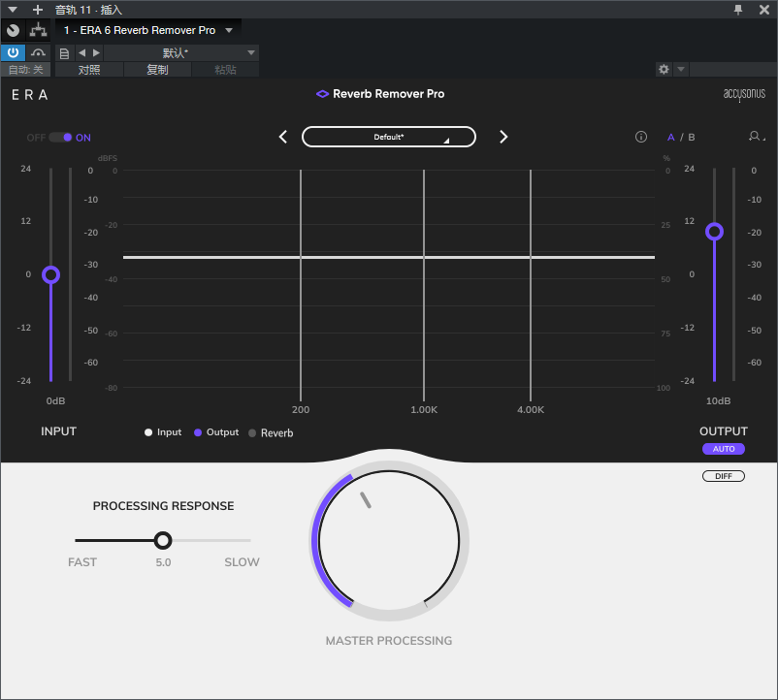Select previous ERA preset chevron
This screenshot has width=778, height=700.
click(283, 137)
